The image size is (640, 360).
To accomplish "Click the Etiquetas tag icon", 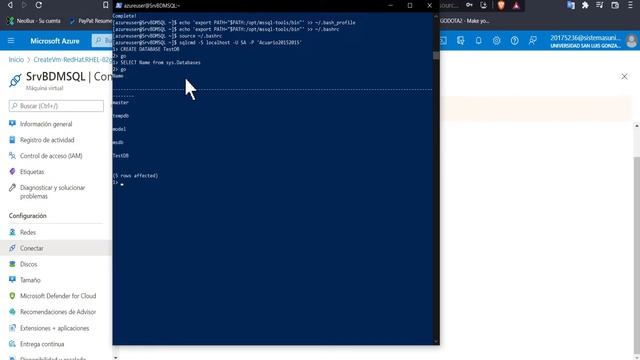I will click(12, 171).
